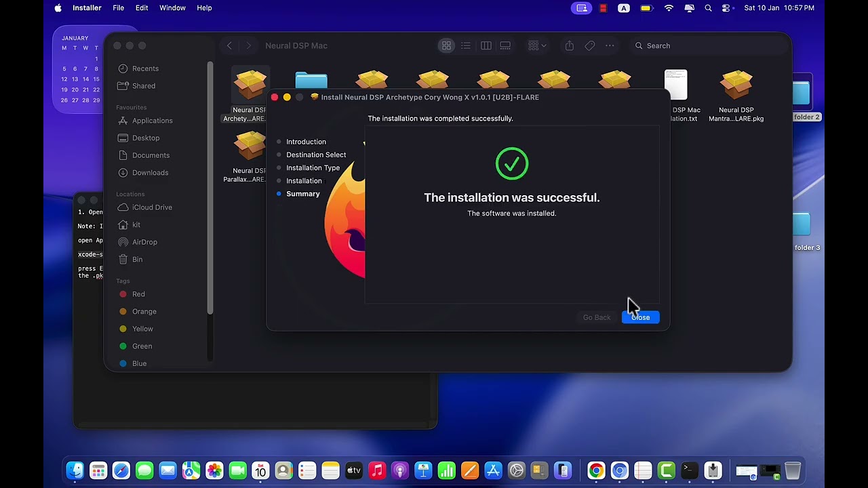Click the Finder forward arrow
The height and width of the screenshot is (488, 868).
click(x=248, y=45)
